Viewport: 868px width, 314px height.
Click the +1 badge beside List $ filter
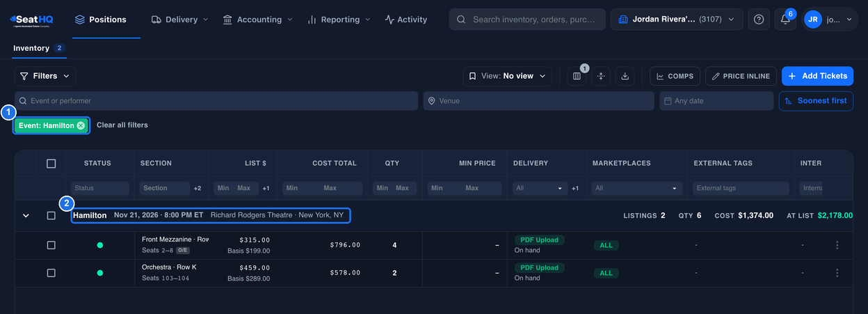coord(266,188)
